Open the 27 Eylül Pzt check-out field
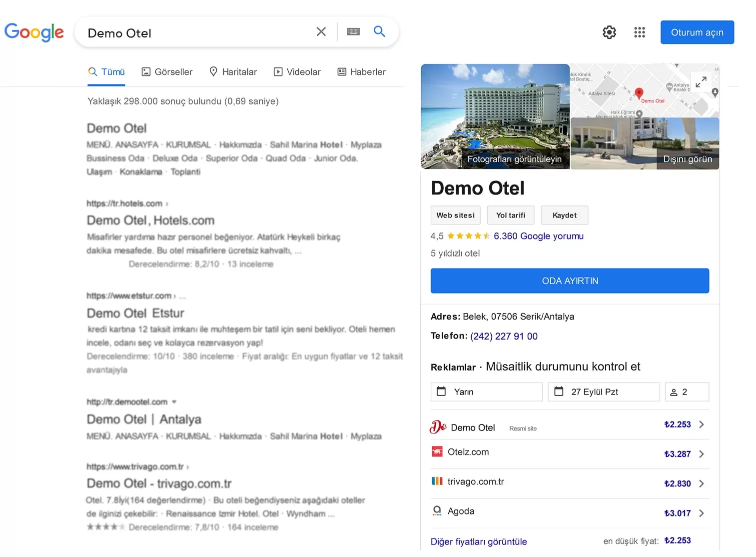 pyautogui.click(x=604, y=392)
